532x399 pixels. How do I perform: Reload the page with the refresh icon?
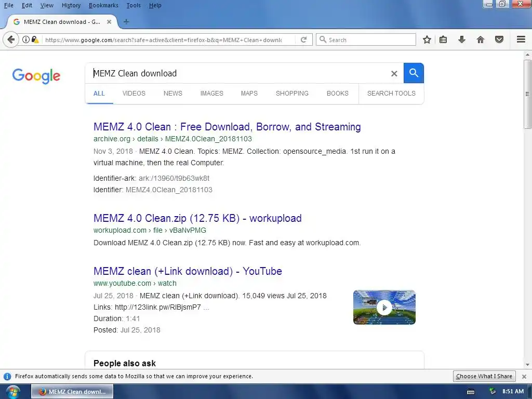pyautogui.click(x=303, y=39)
